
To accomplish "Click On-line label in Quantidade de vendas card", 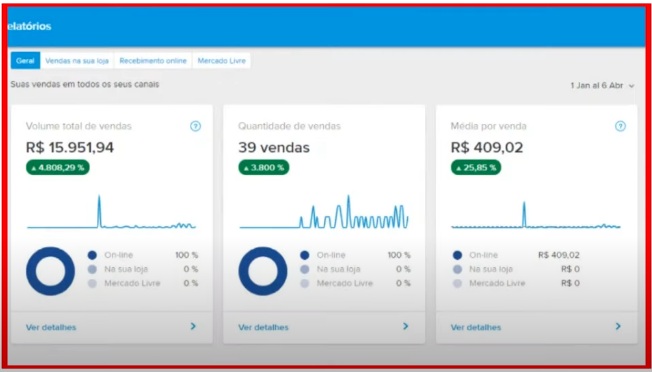I will [x=331, y=255].
